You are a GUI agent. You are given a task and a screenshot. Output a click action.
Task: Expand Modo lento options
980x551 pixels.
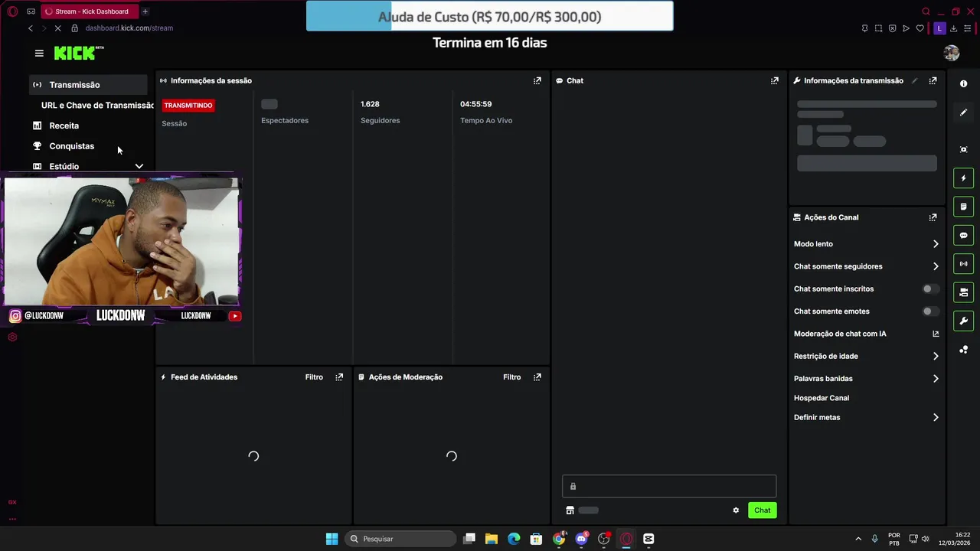[936, 244]
